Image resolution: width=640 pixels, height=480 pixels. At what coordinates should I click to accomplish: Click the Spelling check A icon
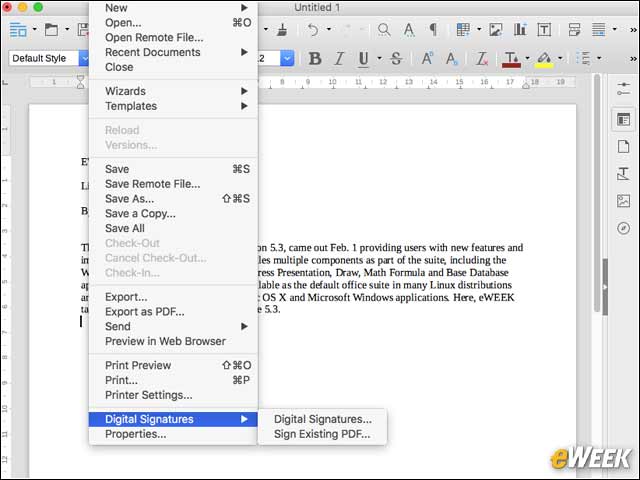(x=409, y=30)
